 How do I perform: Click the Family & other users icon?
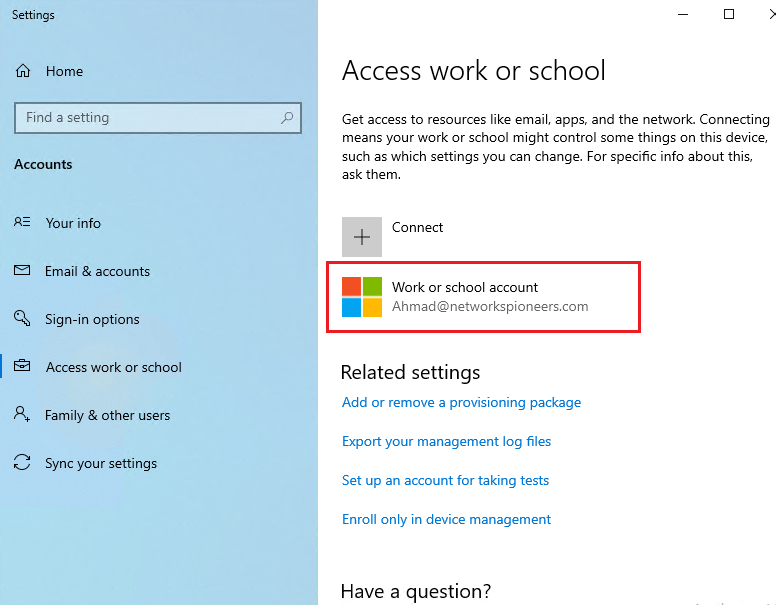[22, 414]
